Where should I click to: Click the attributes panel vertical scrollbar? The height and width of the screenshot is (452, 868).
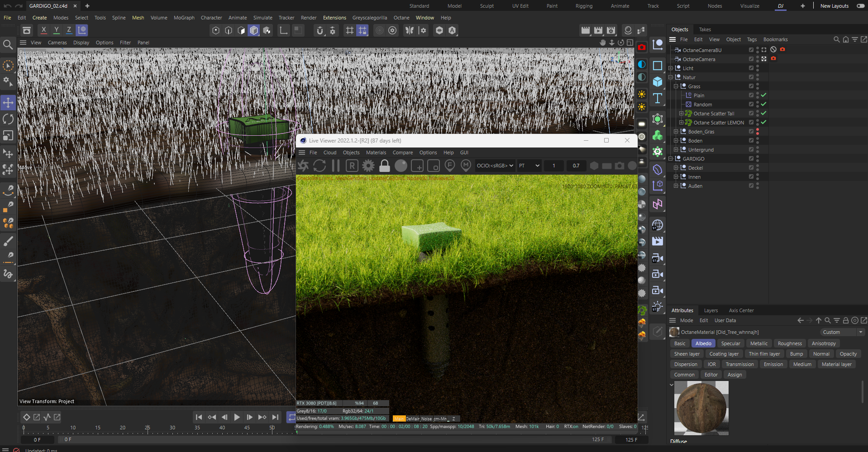click(862, 392)
